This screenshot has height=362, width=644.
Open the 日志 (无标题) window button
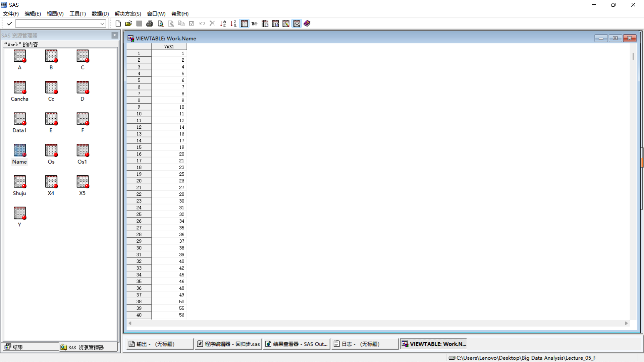365,344
